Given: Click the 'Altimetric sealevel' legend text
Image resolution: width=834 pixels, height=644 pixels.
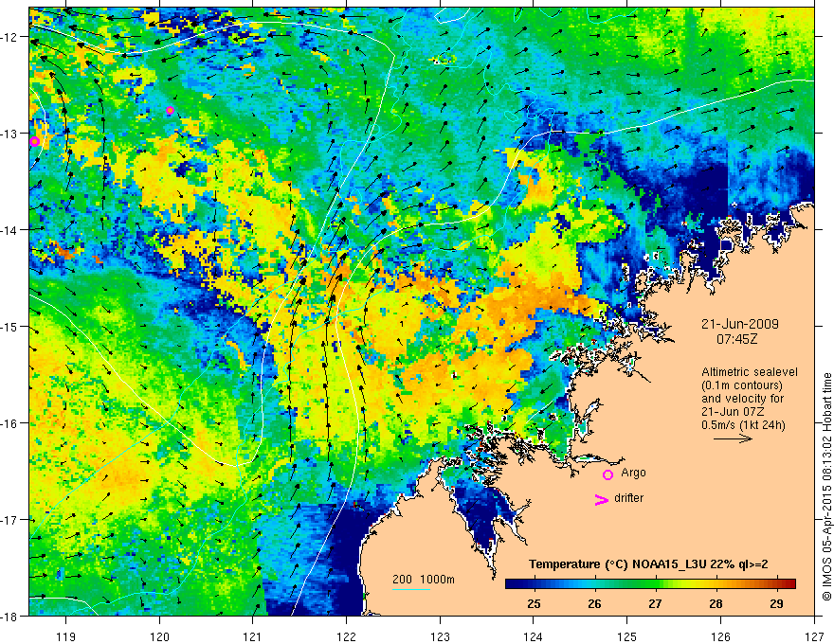Looking at the screenshot, I should pyautogui.click(x=750, y=372).
